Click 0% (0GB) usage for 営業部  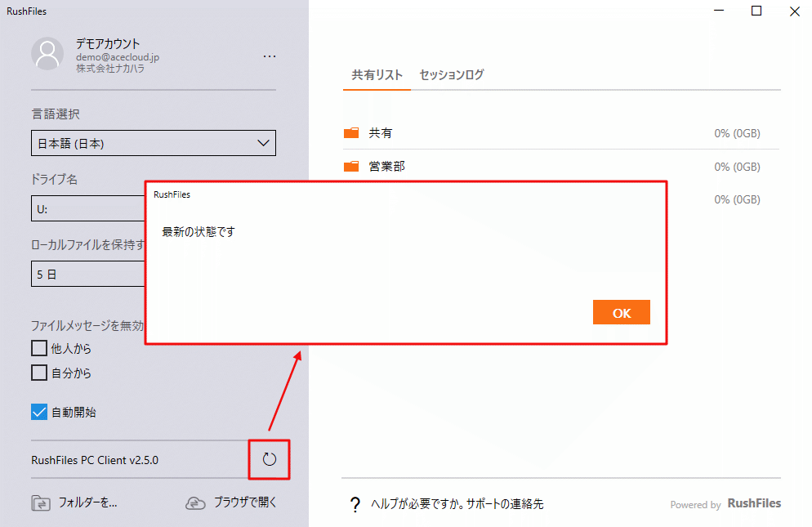(737, 167)
